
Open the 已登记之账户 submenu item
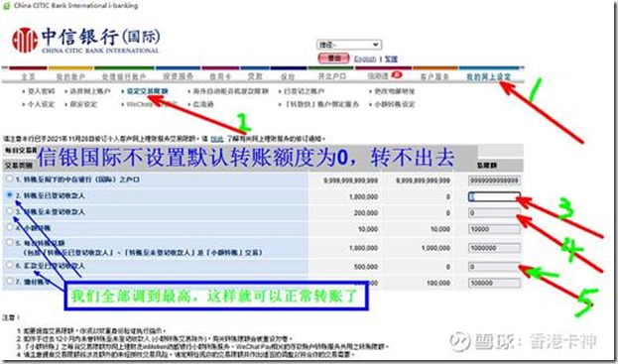point(304,91)
